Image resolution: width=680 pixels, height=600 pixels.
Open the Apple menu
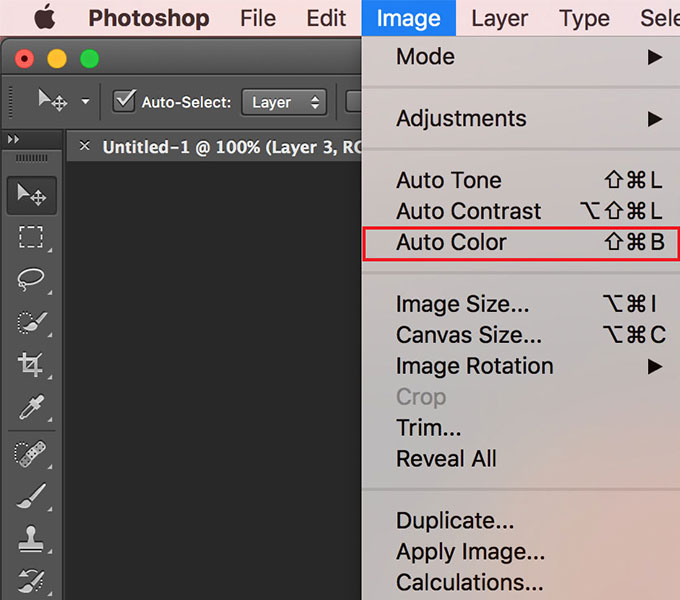click(44, 17)
